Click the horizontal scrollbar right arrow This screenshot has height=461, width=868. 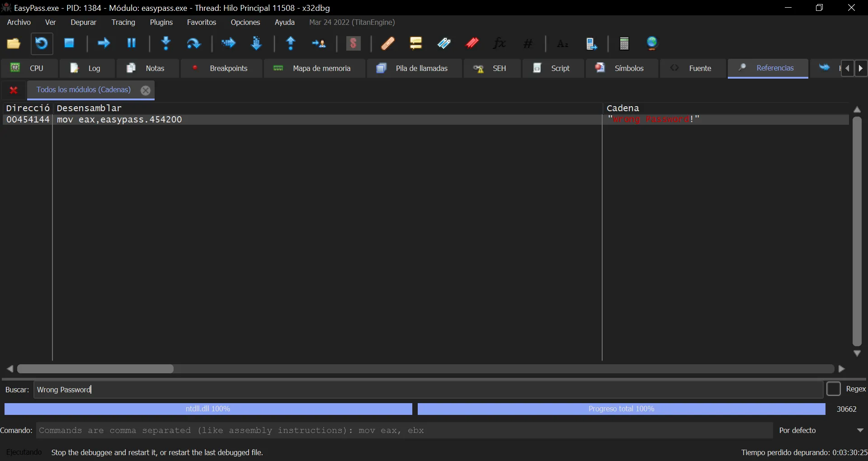[842, 369]
